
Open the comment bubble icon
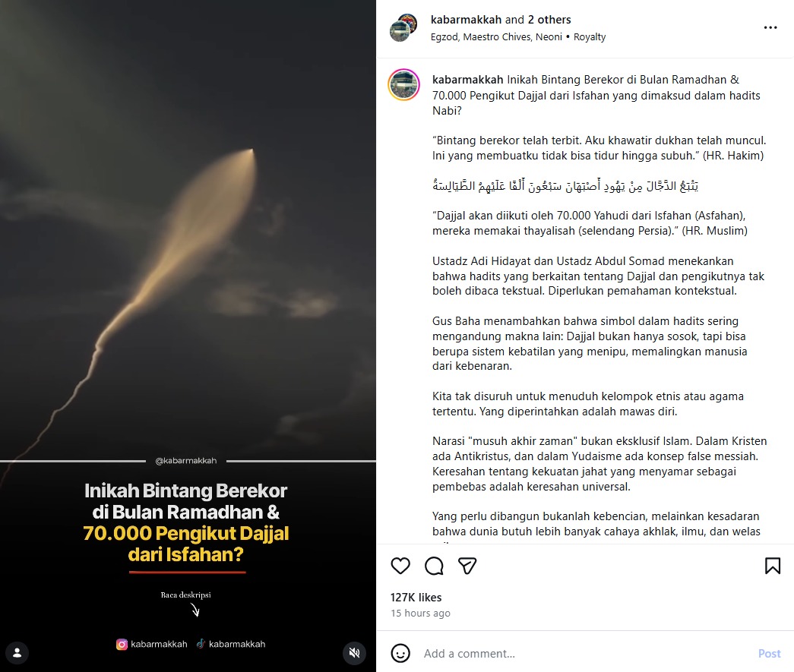[434, 566]
